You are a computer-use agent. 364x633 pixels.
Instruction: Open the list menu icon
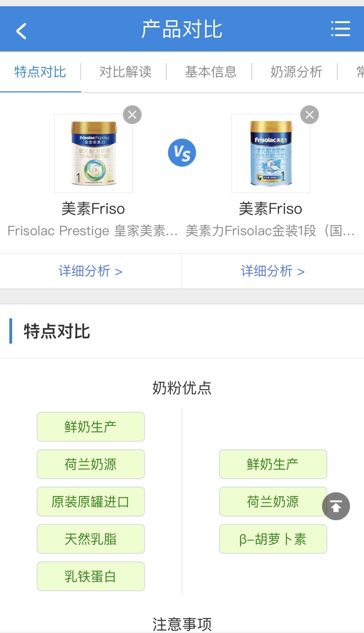click(x=340, y=29)
